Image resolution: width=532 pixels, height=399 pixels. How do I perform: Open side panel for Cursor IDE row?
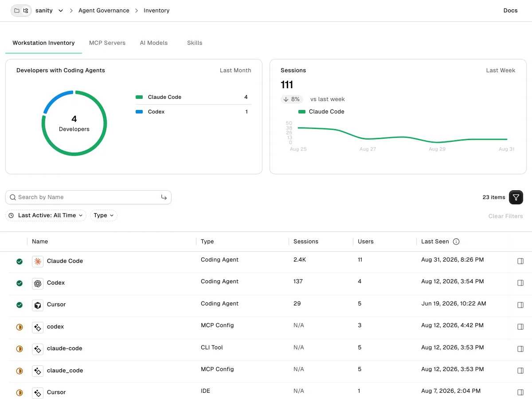[520, 392]
